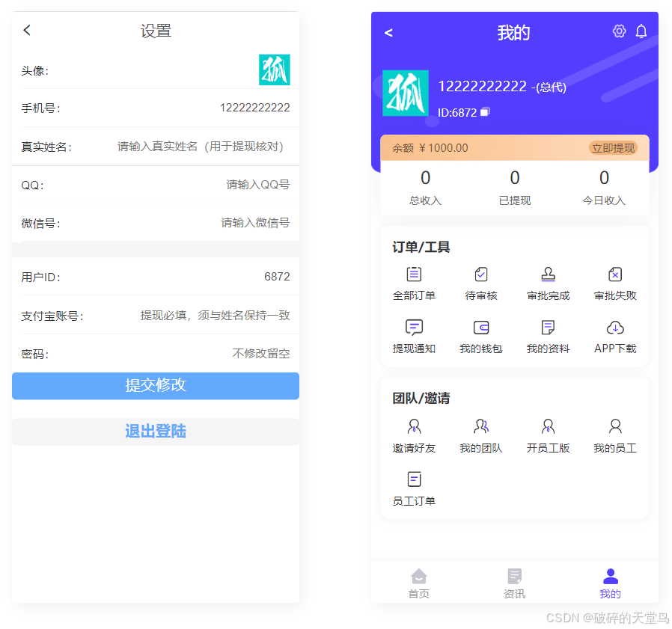Select the 团队/邀请 section heading
Image resolution: width=672 pixels, height=629 pixels.
click(421, 398)
